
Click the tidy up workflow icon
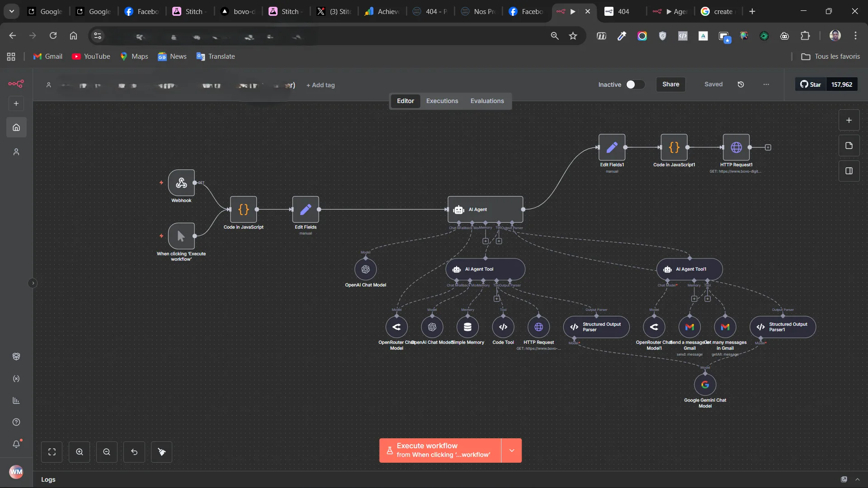(161, 452)
